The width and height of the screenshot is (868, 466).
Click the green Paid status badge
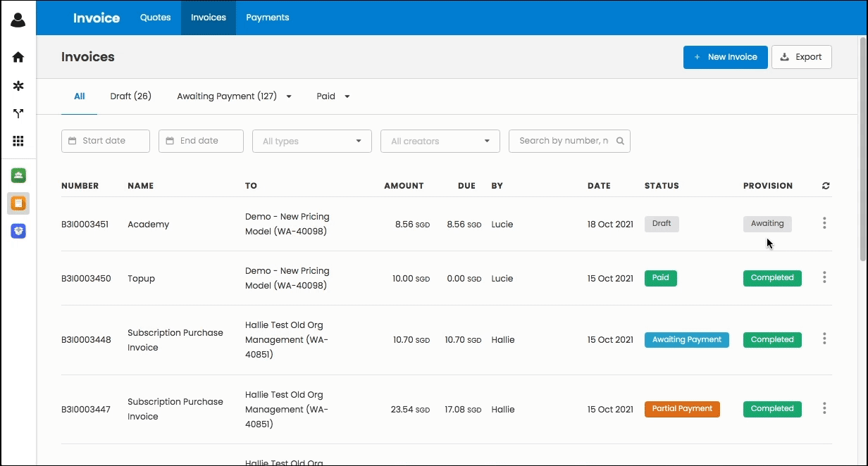tap(661, 278)
